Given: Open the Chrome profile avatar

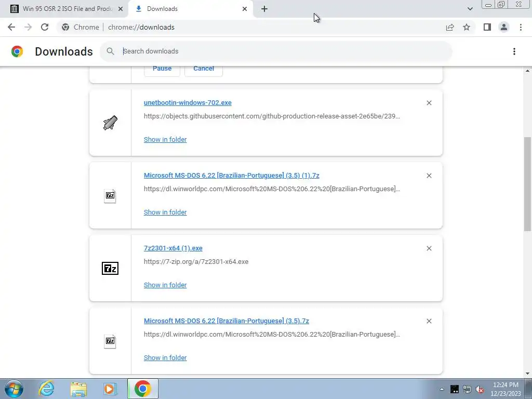Looking at the screenshot, I should click(504, 27).
